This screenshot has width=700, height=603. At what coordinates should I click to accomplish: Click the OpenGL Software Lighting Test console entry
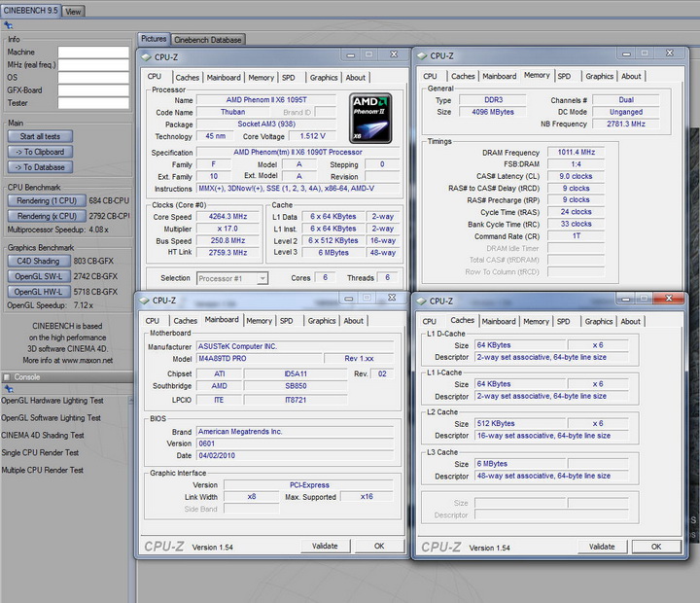point(51,418)
